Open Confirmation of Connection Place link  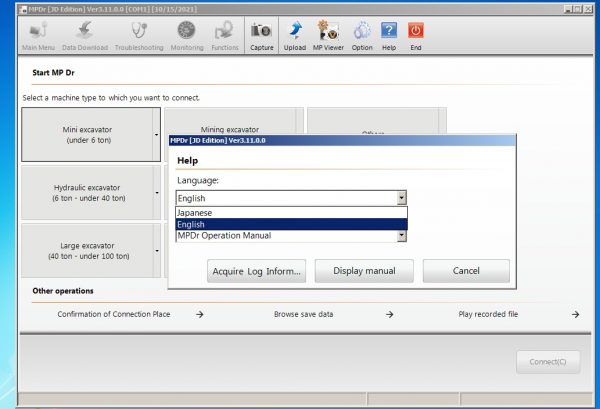[x=114, y=314]
